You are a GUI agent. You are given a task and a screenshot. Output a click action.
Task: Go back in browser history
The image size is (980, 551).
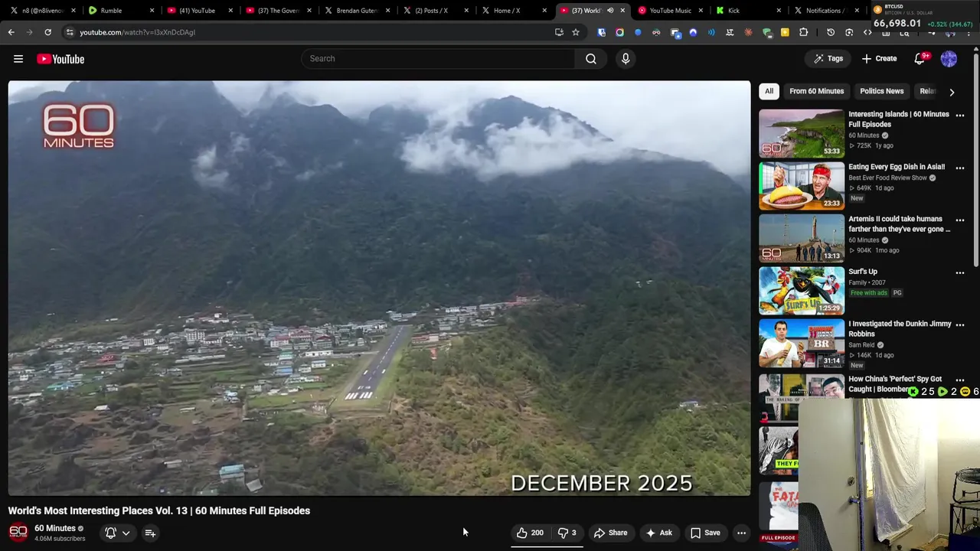(x=11, y=32)
